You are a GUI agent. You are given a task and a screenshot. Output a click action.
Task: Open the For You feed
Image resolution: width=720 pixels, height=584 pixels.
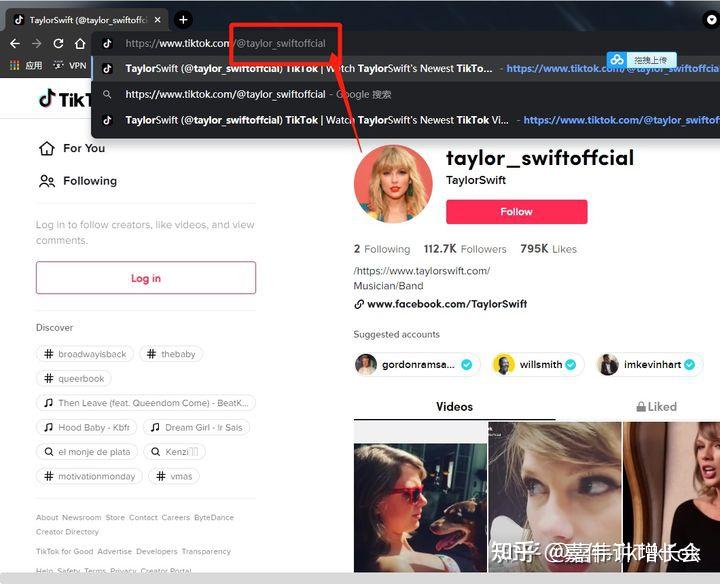tap(72, 148)
